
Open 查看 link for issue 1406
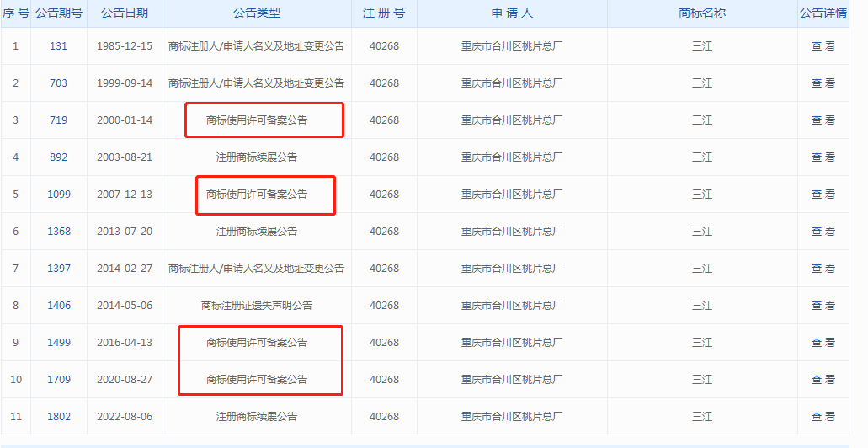tap(823, 305)
